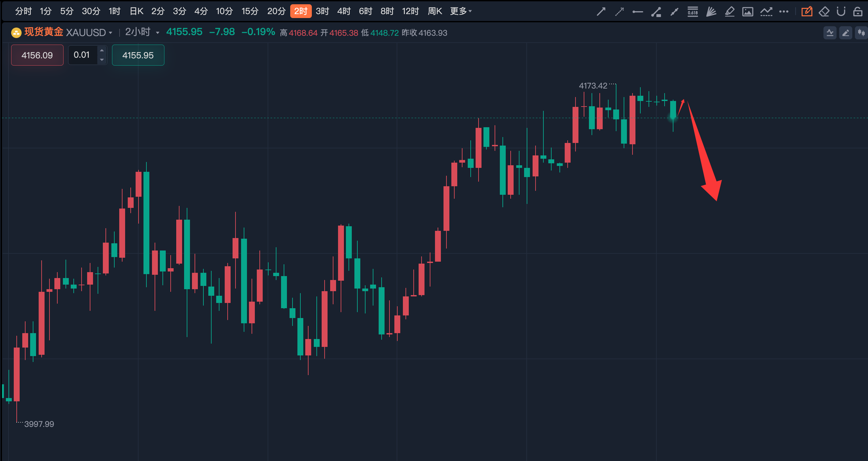Switch to the 30分 timeframe tab
Viewport: 868px width, 461px height.
tap(91, 11)
